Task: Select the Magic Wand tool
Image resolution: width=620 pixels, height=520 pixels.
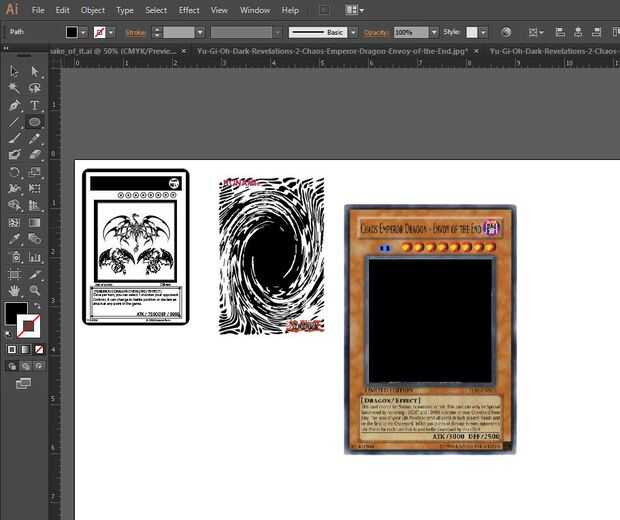Action: 14,88
